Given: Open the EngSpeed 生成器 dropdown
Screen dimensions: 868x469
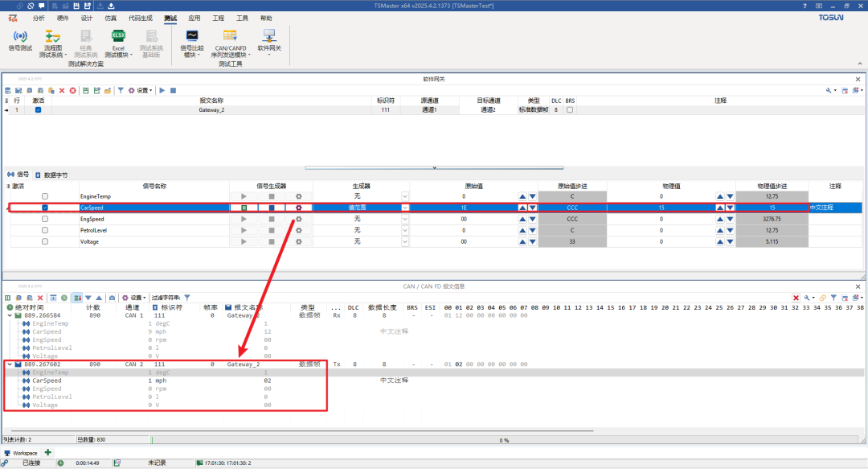Looking at the screenshot, I should [x=404, y=219].
